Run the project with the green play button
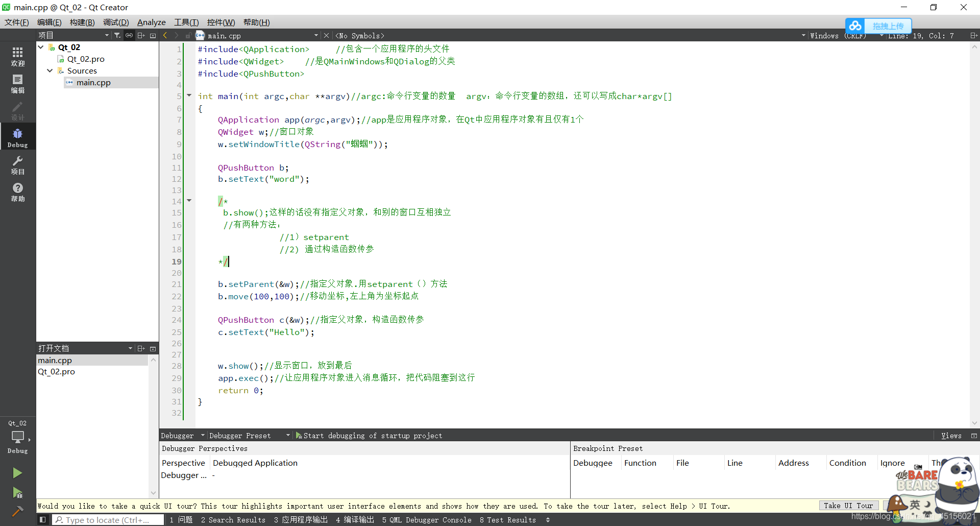Image resolution: width=980 pixels, height=526 pixels. point(17,473)
